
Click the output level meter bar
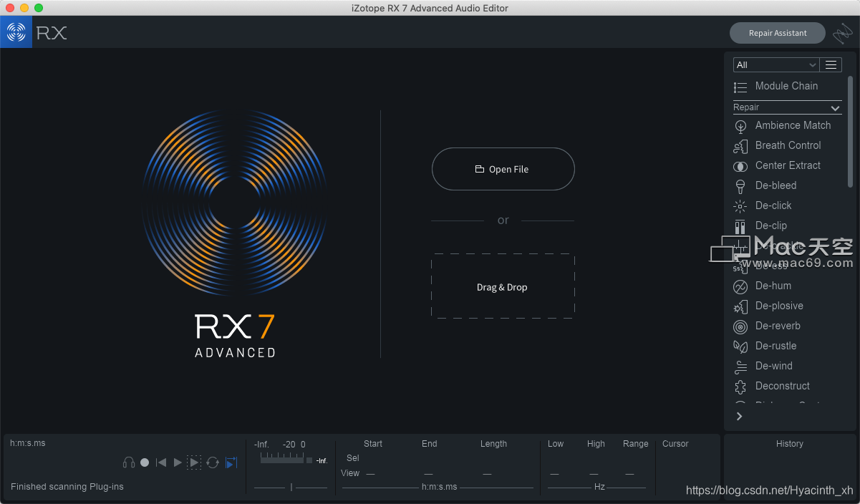point(282,460)
